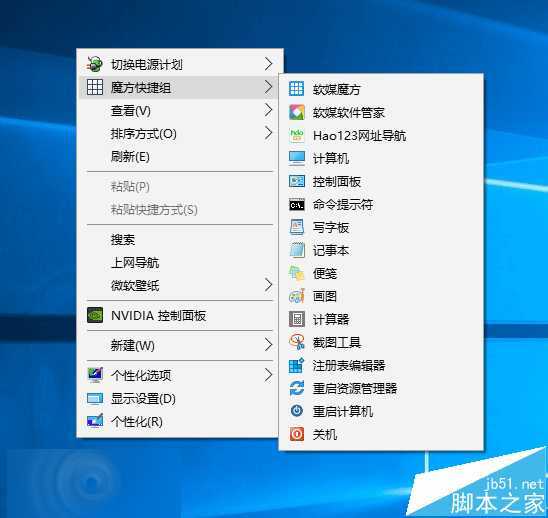This screenshot has width=548, height=518.
Task: Click the 计算器 calculator icon
Action: coord(296,319)
